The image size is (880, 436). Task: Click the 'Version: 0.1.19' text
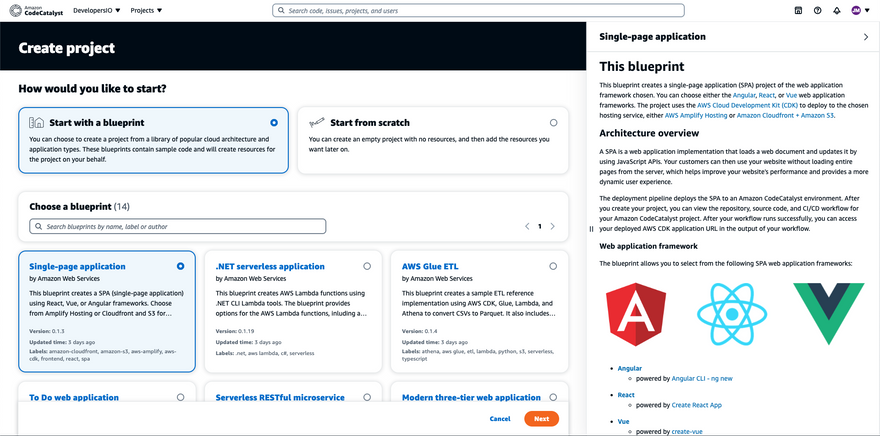(x=236, y=331)
